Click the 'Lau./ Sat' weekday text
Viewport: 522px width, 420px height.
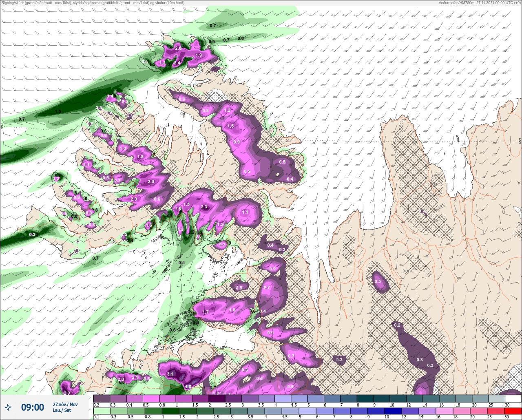click(62, 410)
